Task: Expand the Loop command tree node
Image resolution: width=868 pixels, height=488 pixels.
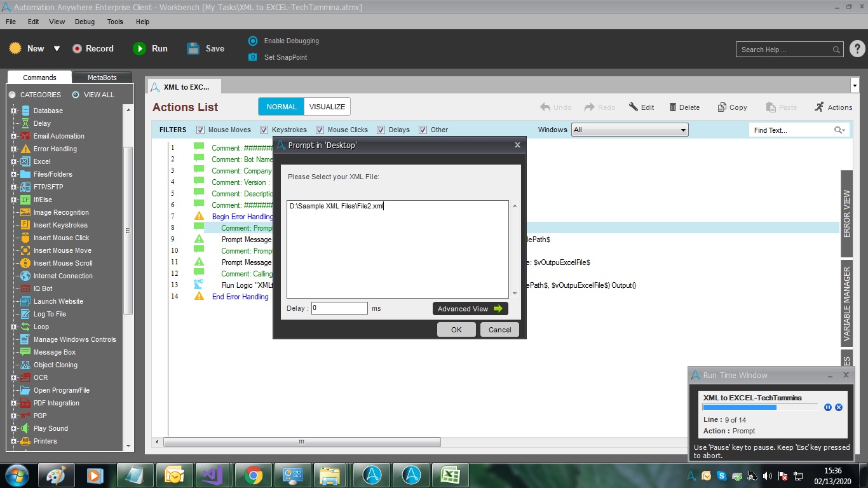Action: click(x=13, y=327)
